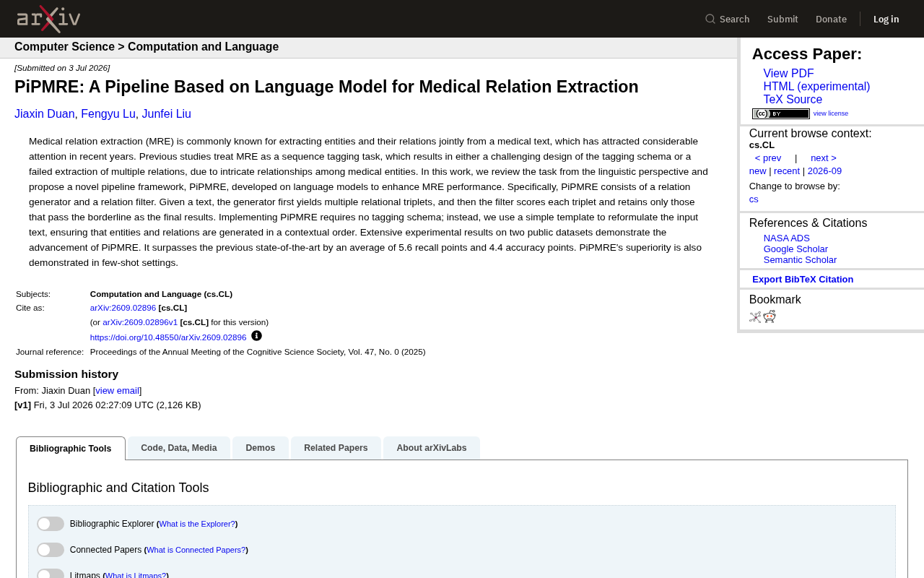Go to the next paper link
The height and width of the screenshot is (578, 924).
824,158
